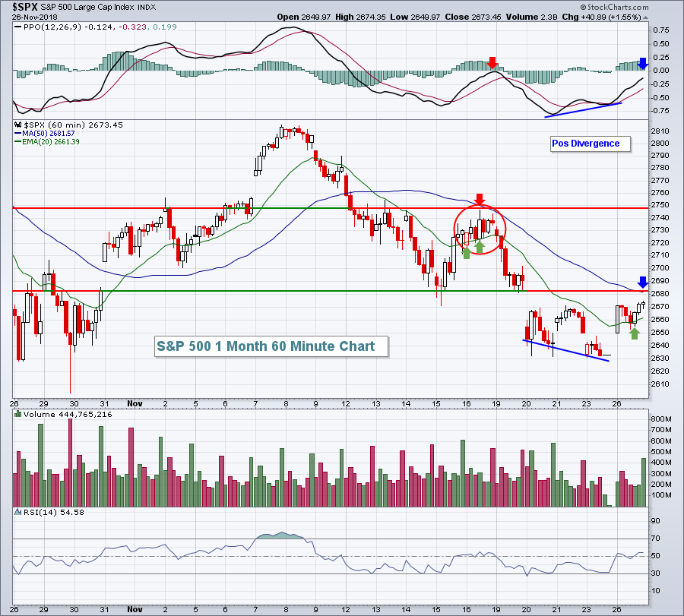Viewport: 684px width, 616px height.
Task: Click the 0.00 PPO axis label
Action: (661, 70)
